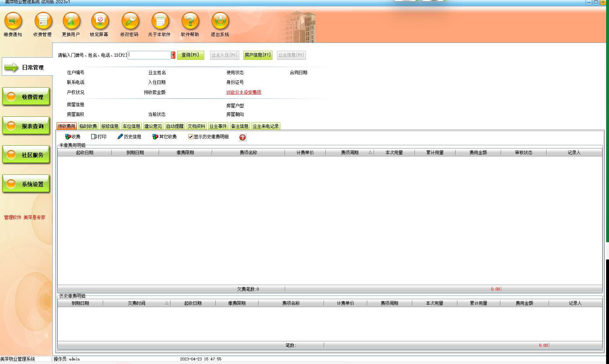The image size is (609, 364).
Task: Open the 缴费通知 payment notice icon
Action: click(13, 22)
